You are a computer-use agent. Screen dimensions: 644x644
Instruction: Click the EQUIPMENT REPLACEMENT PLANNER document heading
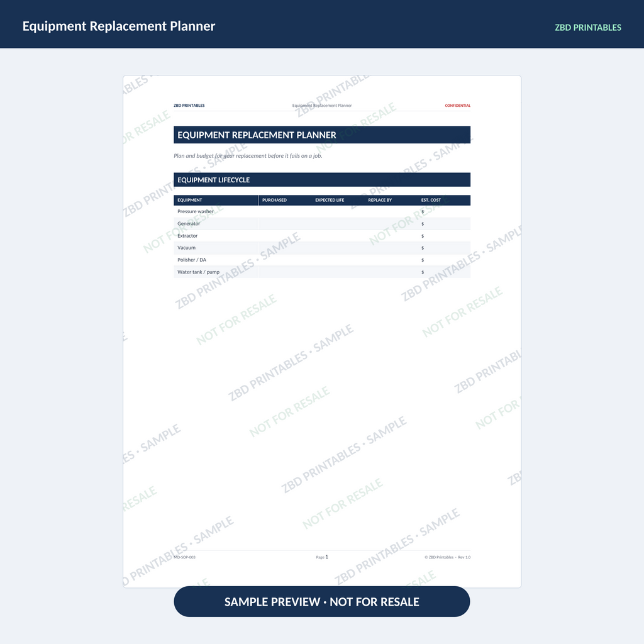[x=322, y=135]
